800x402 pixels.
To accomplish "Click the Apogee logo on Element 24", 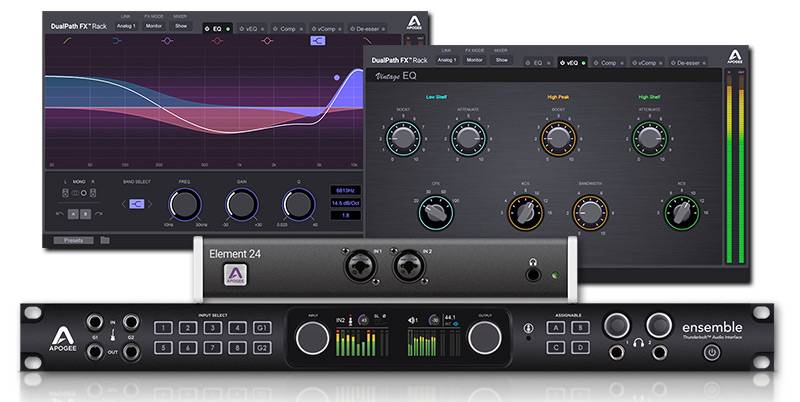I will coord(233,276).
